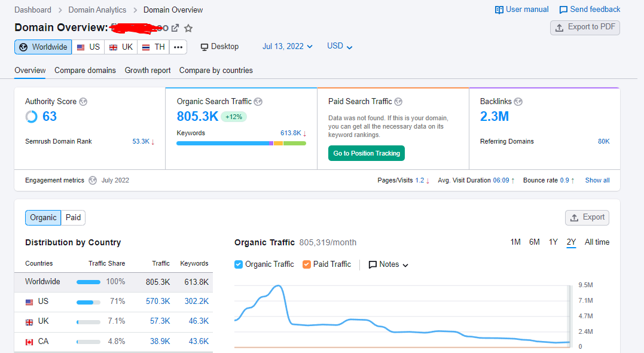Click the globe icon beside Engagement metrics

click(x=93, y=181)
